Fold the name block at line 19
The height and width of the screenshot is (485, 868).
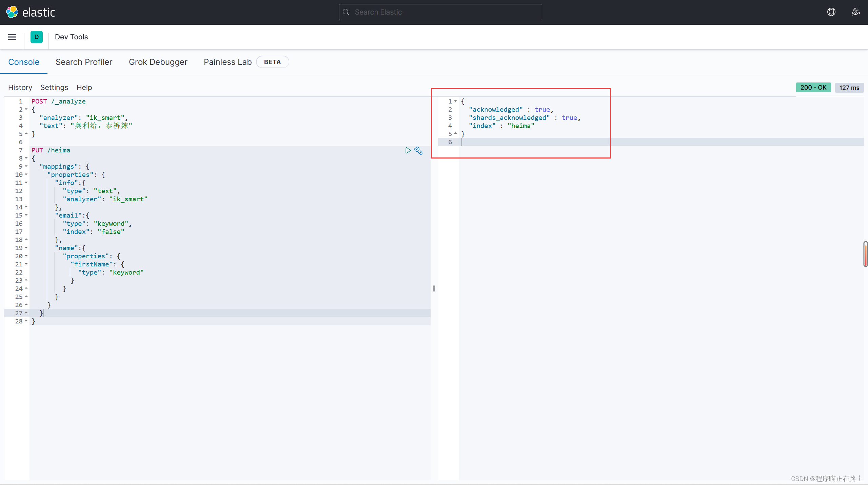pyautogui.click(x=26, y=248)
